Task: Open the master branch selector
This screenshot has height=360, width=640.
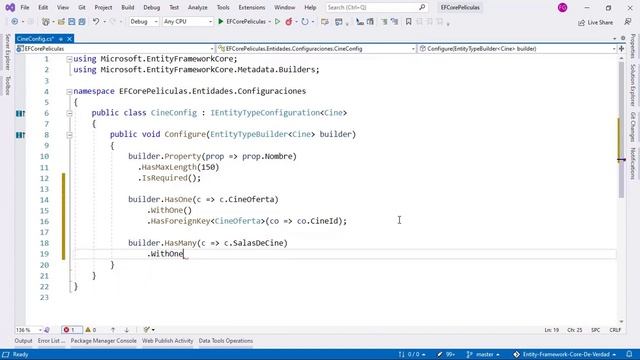Action: pyautogui.click(x=483, y=354)
